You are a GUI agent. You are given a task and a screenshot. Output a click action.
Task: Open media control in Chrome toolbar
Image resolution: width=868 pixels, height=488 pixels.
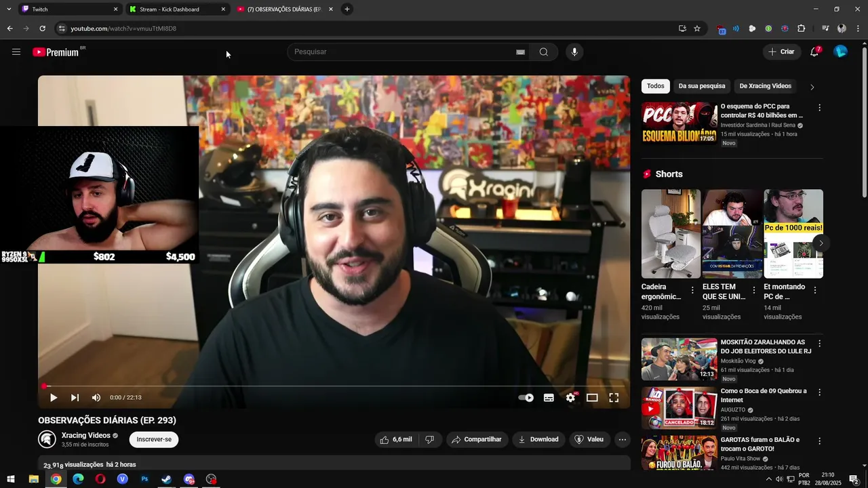(825, 28)
